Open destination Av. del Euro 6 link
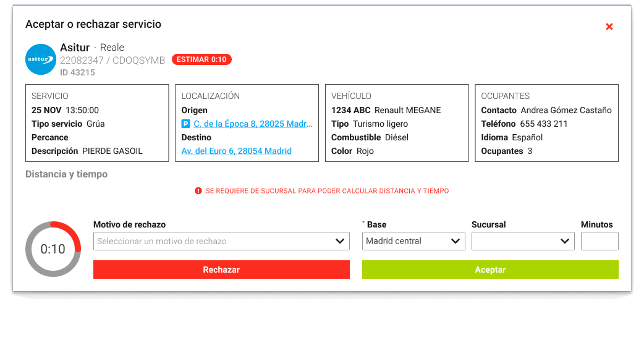 point(237,151)
